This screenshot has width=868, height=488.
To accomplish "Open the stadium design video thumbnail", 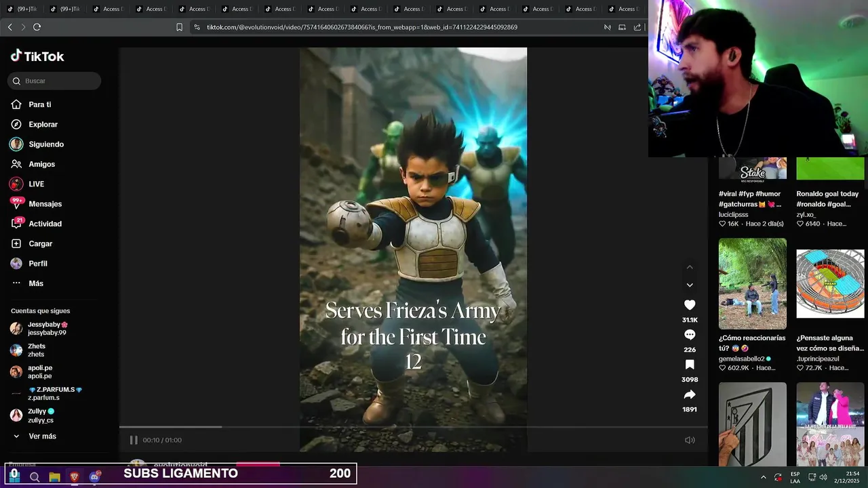I will [x=831, y=283].
